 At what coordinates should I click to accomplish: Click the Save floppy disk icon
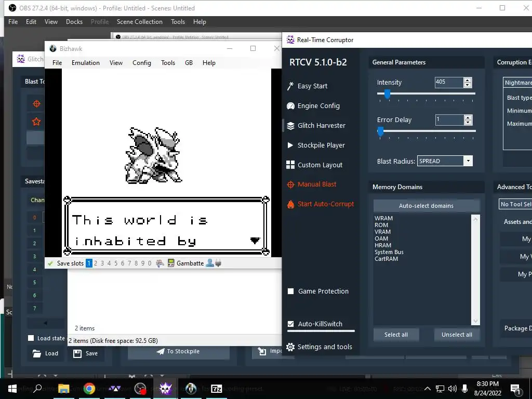click(77, 353)
